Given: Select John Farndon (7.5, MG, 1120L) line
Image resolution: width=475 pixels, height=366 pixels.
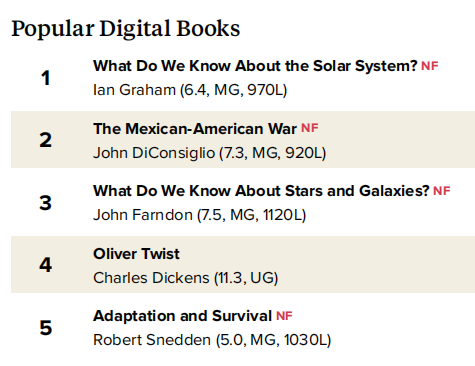Looking at the screenshot, I should pos(199,215).
